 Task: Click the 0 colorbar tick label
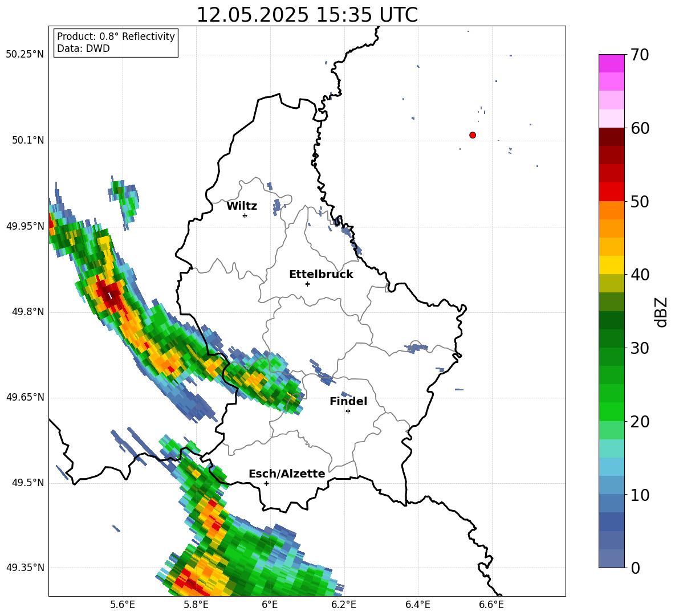pos(635,568)
